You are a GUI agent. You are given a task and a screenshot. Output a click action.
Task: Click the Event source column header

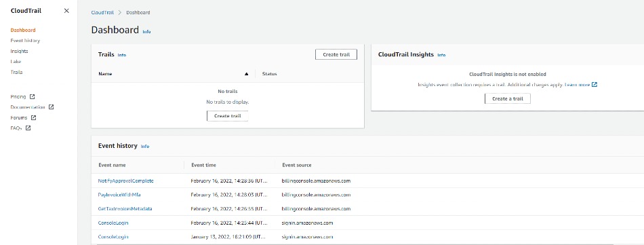point(296,165)
